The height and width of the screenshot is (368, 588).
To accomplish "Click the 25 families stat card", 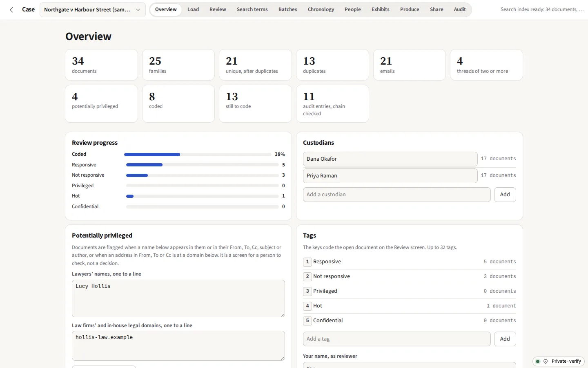I will pos(178,65).
